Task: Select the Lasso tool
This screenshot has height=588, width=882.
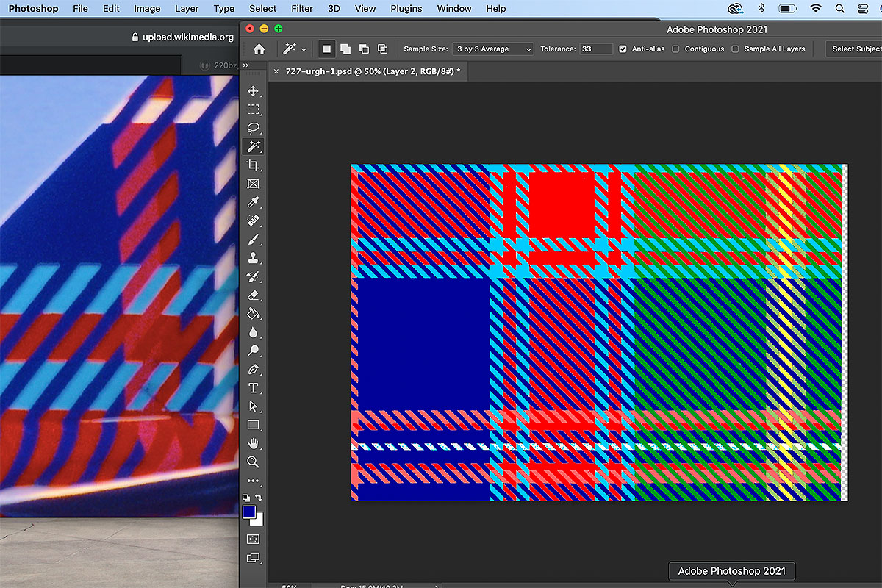Action: 253,128
